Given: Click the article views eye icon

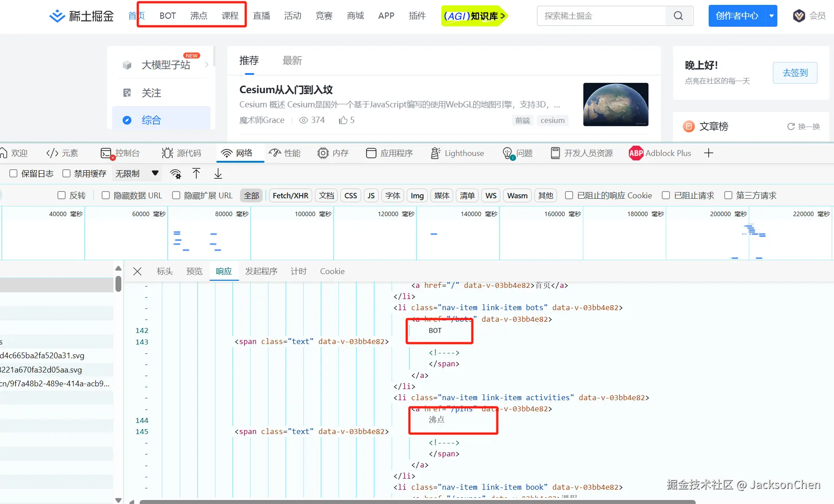Looking at the screenshot, I should tap(303, 120).
